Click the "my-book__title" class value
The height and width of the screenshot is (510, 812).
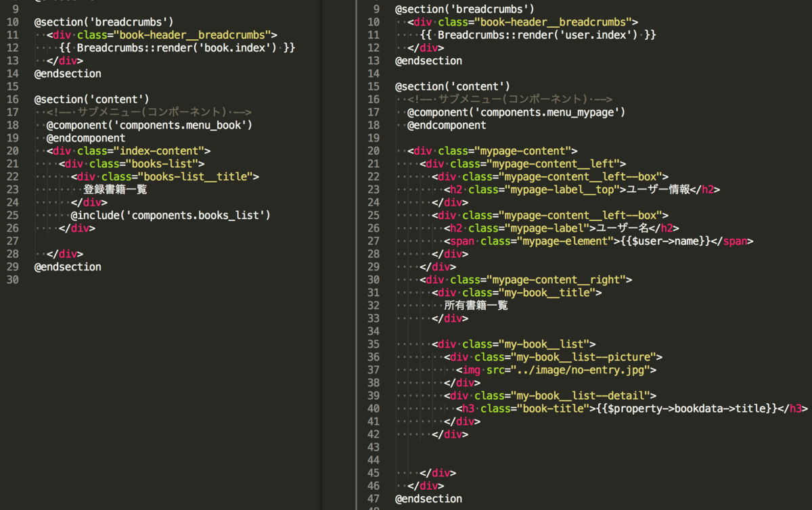click(549, 292)
